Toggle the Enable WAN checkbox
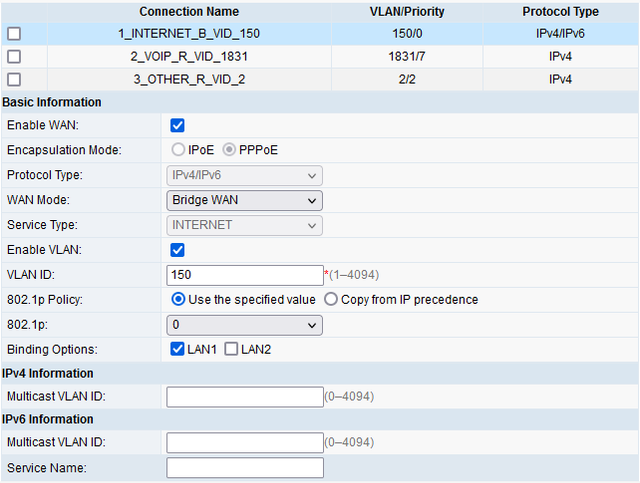640x483 pixels. click(178, 125)
